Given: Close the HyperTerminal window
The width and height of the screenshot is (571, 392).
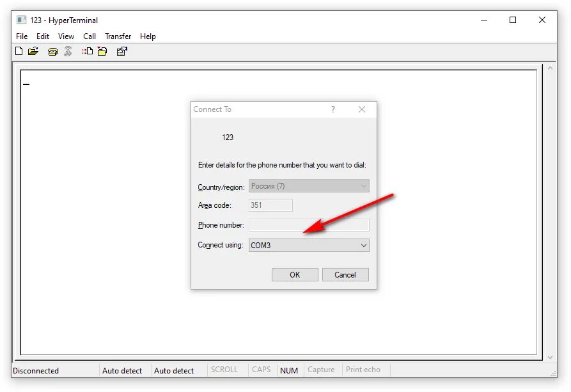Looking at the screenshot, I should point(542,20).
